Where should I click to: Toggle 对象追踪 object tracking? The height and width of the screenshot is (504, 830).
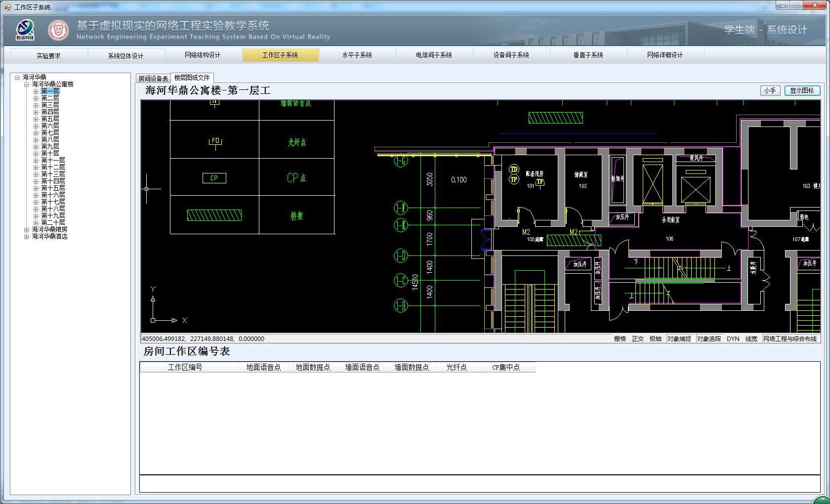tap(709, 339)
